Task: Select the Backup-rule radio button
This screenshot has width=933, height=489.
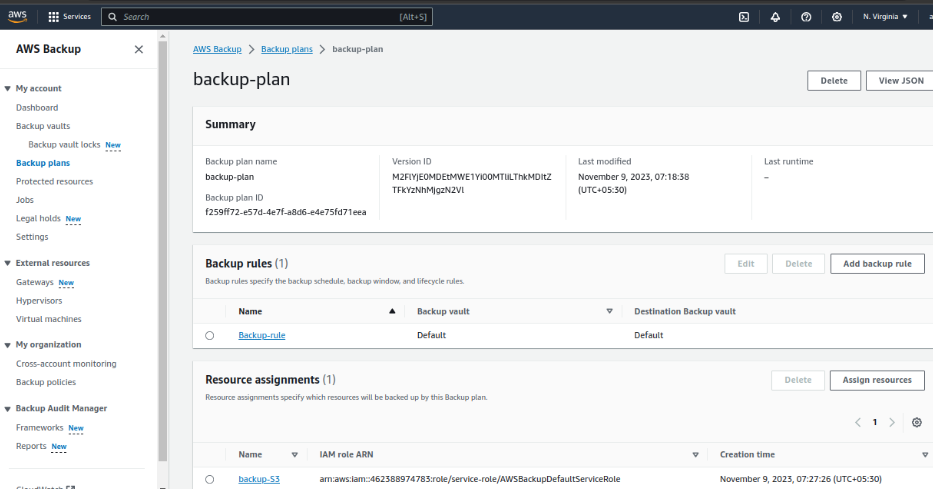Action: 209,336
